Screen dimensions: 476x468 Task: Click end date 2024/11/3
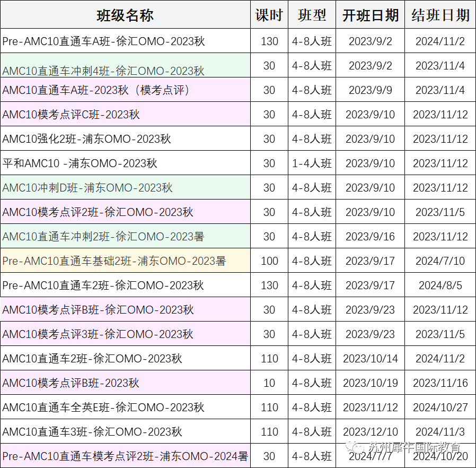(x=440, y=431)
